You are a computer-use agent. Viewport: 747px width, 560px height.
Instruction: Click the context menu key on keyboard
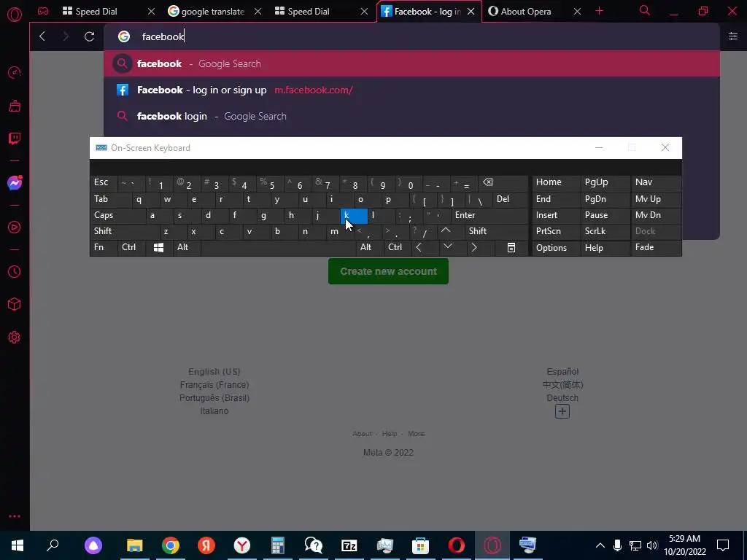click(x=511, y=248)
